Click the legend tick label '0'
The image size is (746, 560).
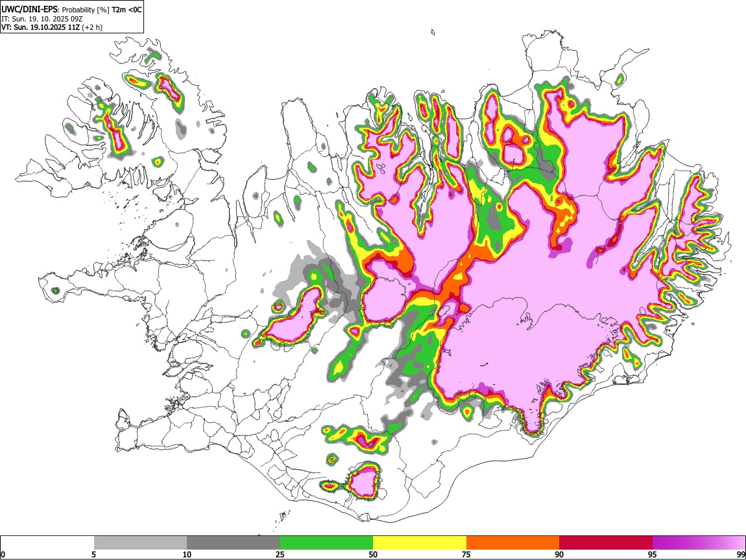[3, 555]
